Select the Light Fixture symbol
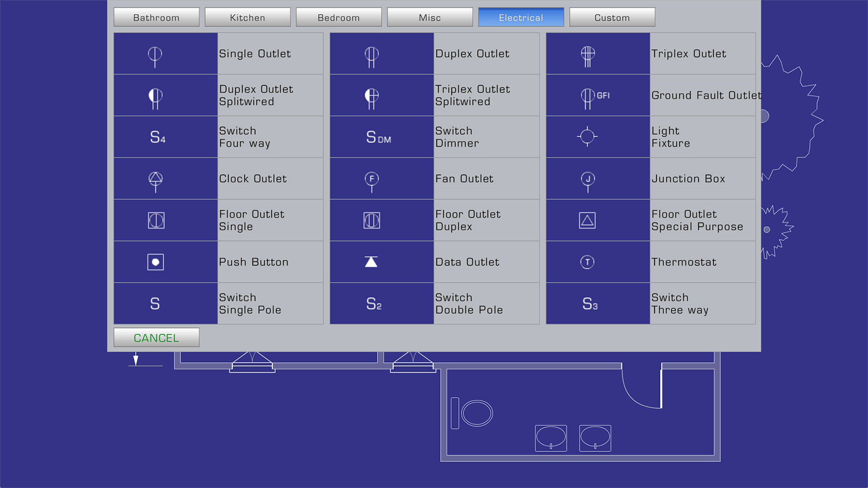This screenshot has height=488, width=868. (587, 137)
